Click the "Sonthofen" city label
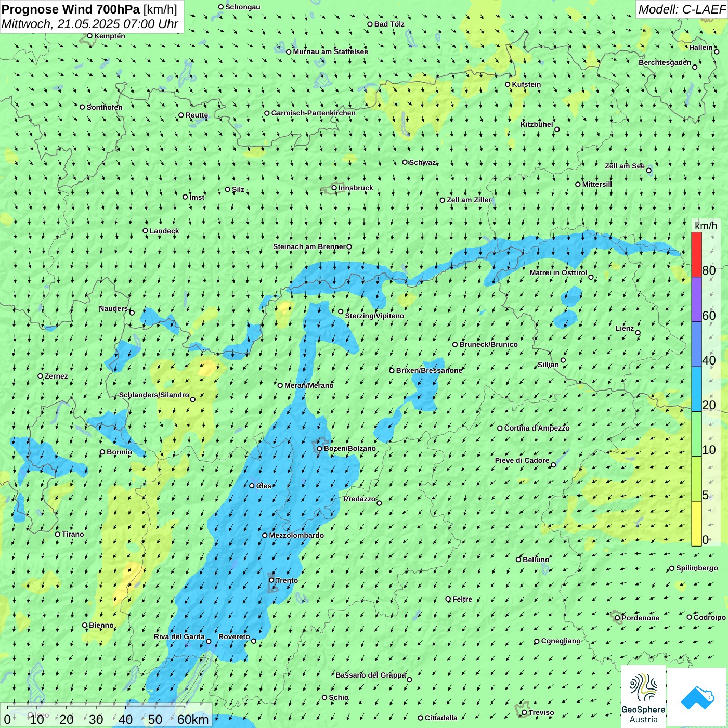Viewport: 728px width, 728px height. tap(105, 107)
